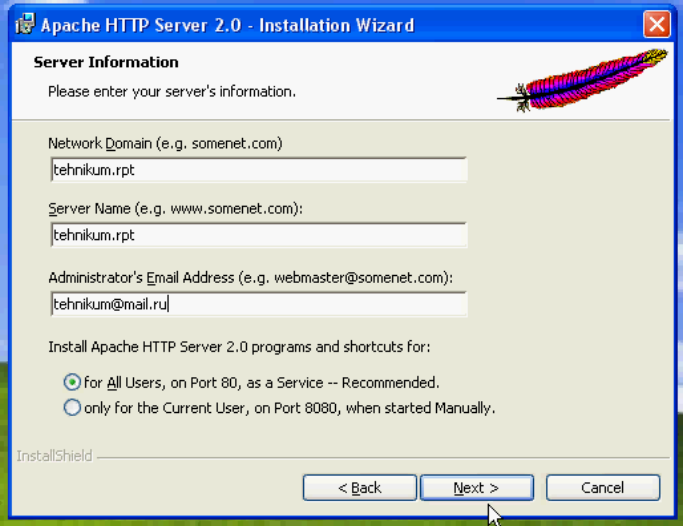The width and height of the screenshot is (683, 526).
Task: Click the 'Server Name (e.g. www.somenet.com):' label
Action: (x=175, y=209)
